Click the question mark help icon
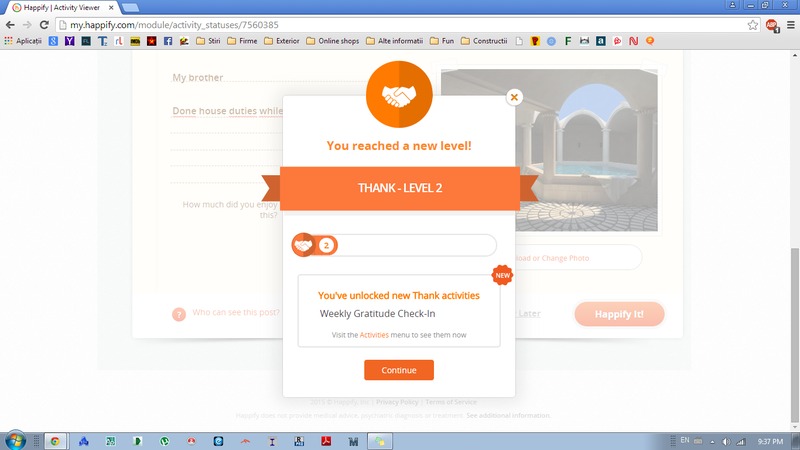Viewport: 800px width, 450px height. (179, 314)
